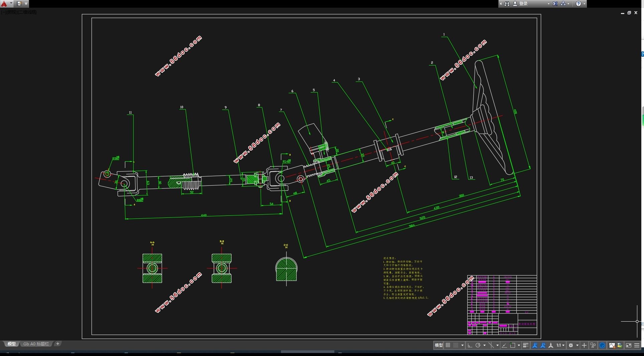Toggle lineweight display in status bar
644x356 pixels.
point(525,345)
